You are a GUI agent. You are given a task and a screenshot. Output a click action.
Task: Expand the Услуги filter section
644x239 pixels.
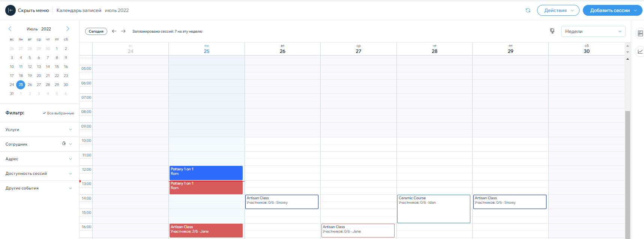70,129
